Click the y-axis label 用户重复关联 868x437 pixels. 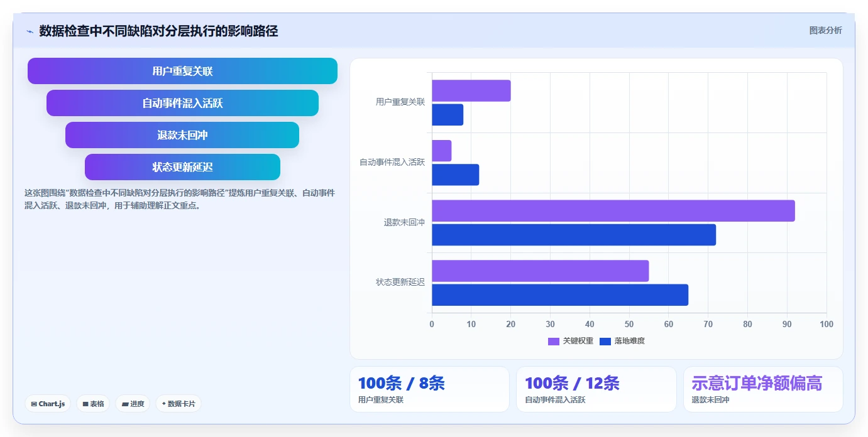coord(400,102)
